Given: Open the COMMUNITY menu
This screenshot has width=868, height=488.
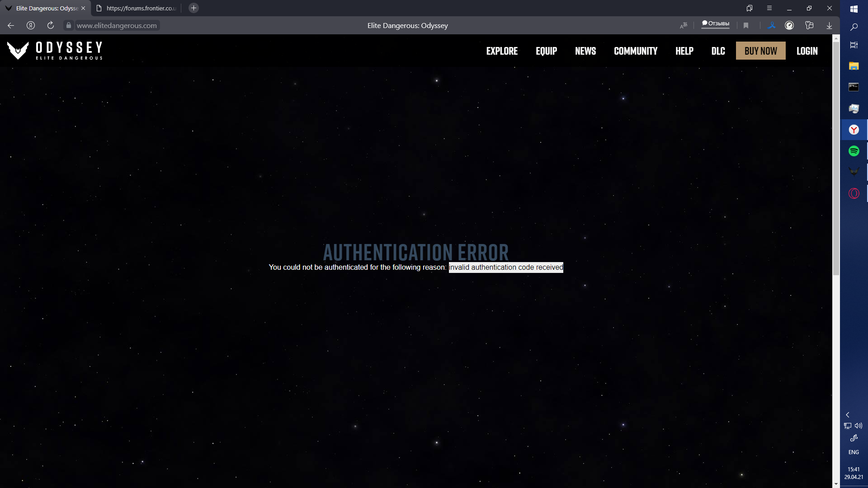Looking at the screenshot, I should (636, 51).
